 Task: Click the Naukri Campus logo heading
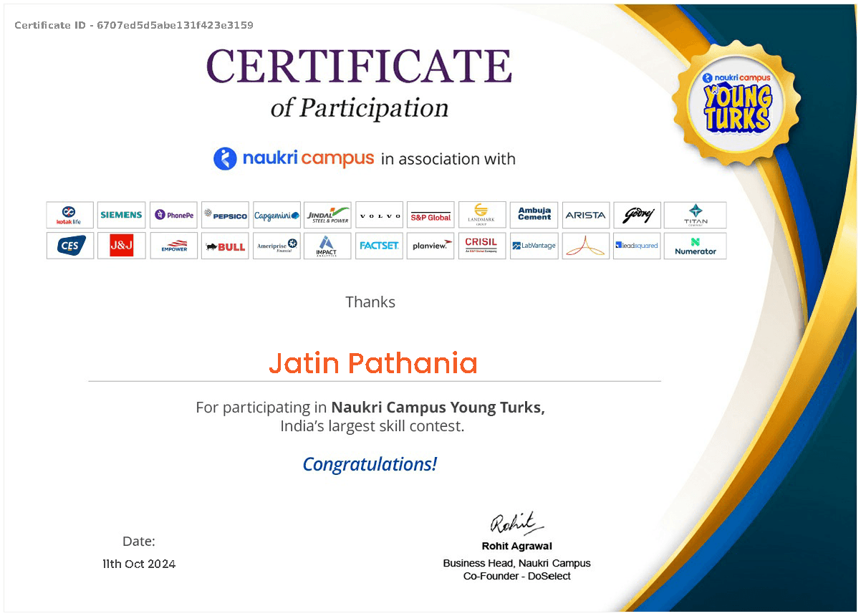point(294,158)
